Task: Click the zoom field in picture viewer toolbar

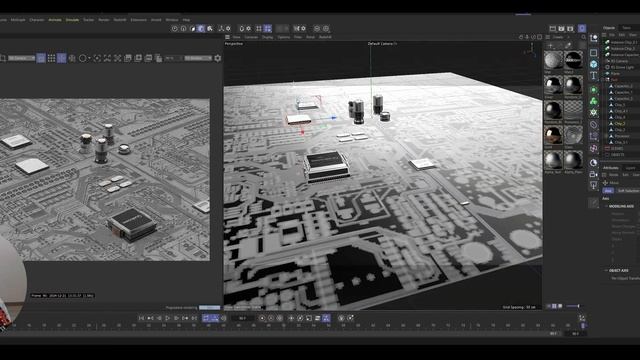Action: 173,58
